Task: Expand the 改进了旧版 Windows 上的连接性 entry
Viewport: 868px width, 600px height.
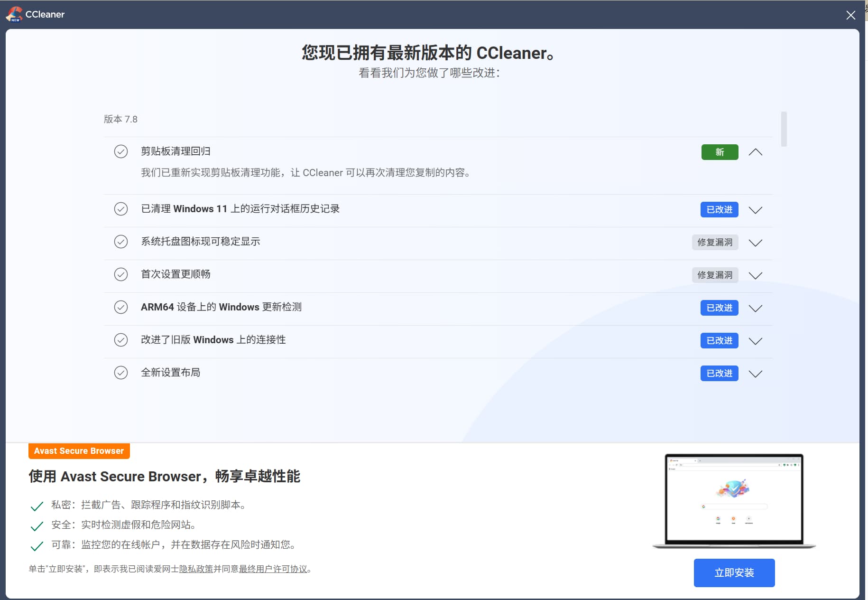Action: click(756, 341)
